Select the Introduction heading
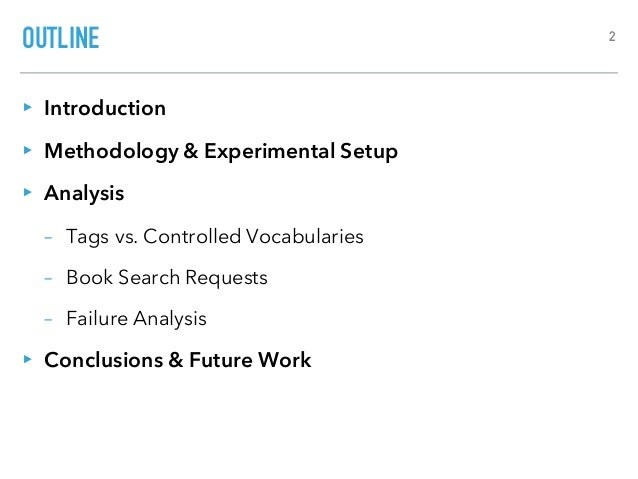Screen dimensions: 638x479 [105, 108]
